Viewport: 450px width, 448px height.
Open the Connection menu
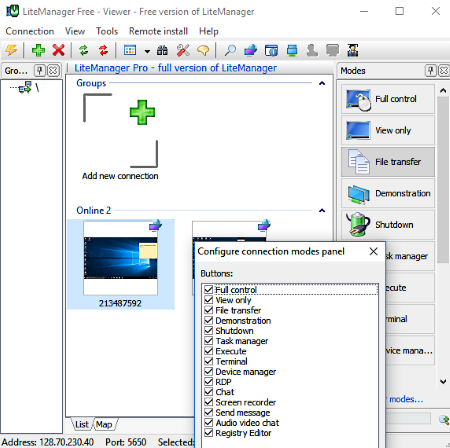pos(30,31)
